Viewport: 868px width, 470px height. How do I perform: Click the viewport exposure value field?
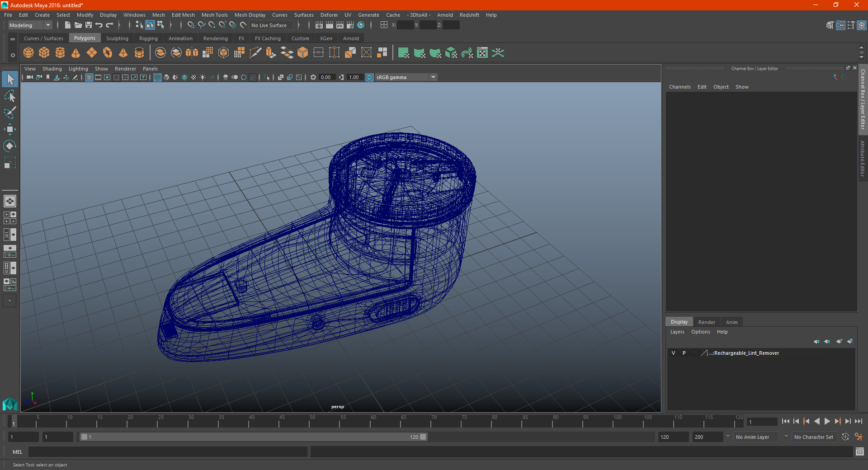(326, 77)
